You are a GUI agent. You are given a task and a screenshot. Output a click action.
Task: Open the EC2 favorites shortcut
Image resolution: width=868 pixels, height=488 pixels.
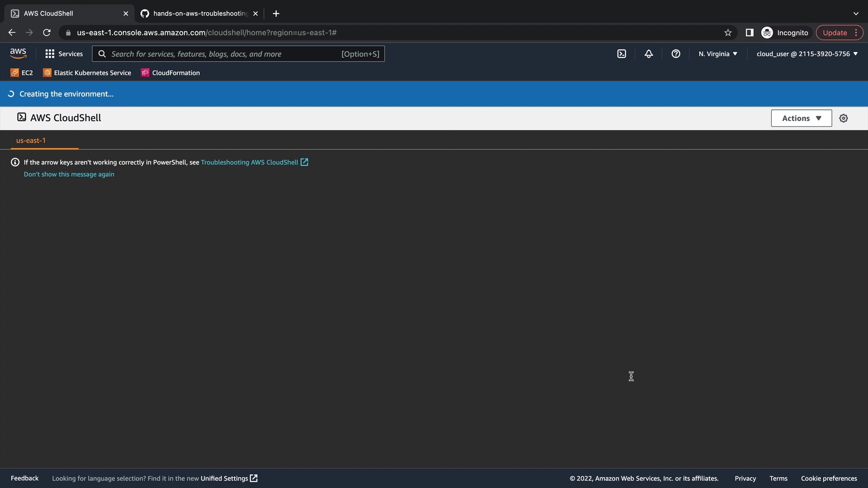22,73
